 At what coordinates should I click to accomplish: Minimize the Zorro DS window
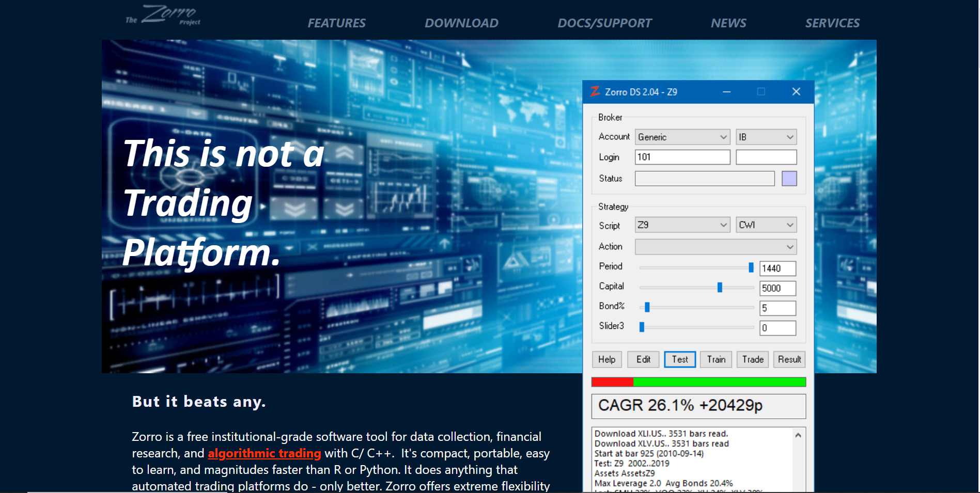tap(726, 92)
